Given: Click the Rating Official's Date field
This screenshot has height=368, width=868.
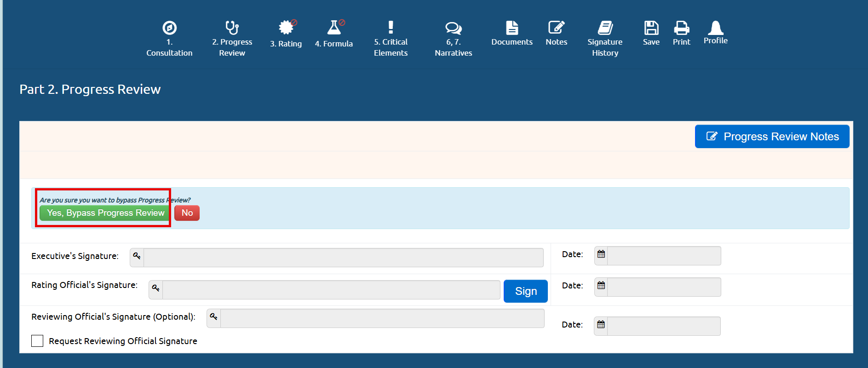Looking at the screenshot, I should point(664,287).
